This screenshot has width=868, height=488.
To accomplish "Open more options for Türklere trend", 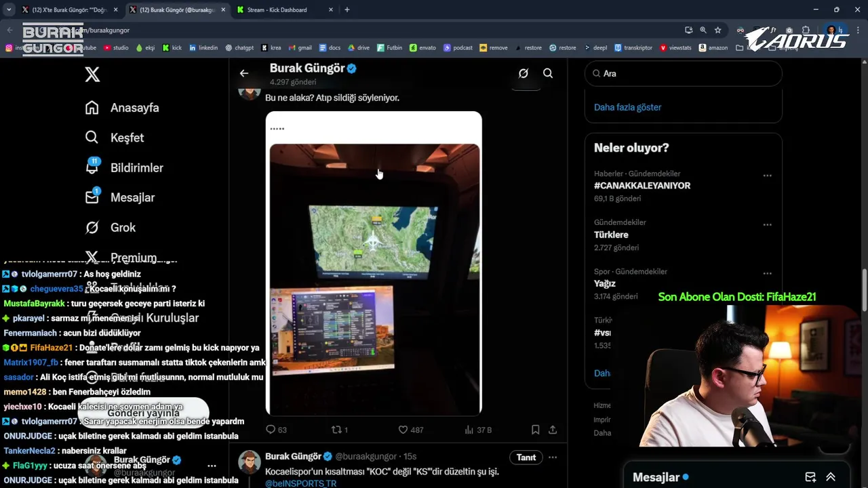I will click(x=767, y=224).
